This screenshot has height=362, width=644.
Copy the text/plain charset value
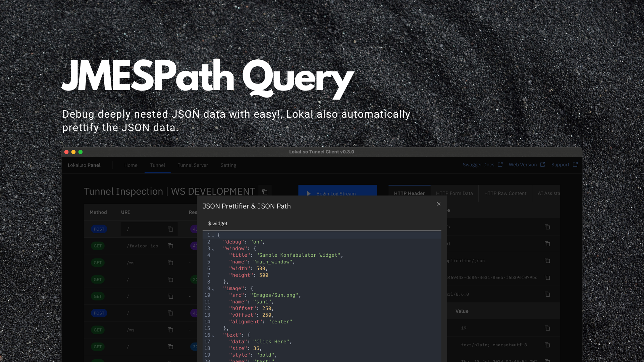pos(547,345)
